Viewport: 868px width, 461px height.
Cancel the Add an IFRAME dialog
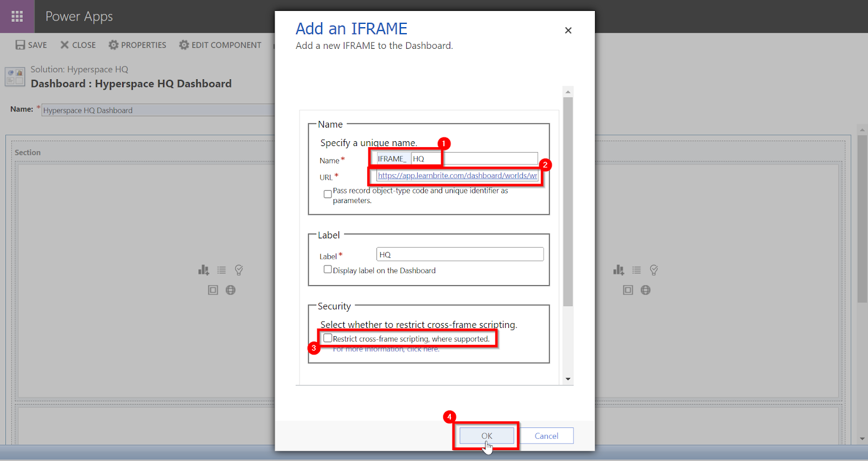click(546, 435)
